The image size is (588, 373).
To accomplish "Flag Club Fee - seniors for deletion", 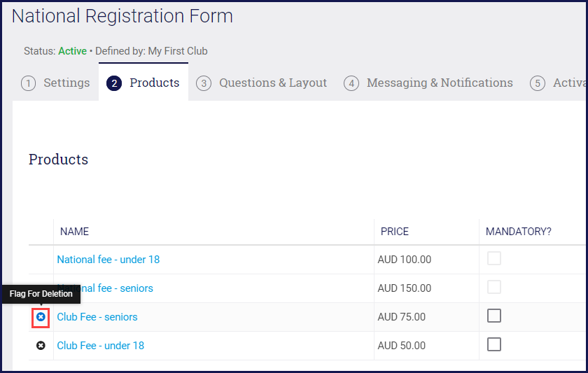I will pos(41,317).
